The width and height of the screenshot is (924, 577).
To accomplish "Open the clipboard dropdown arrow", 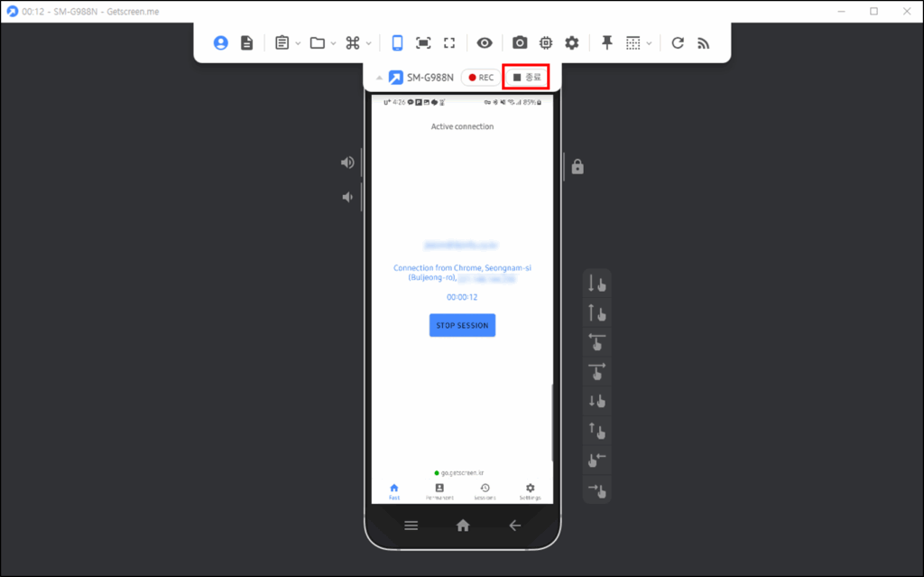I will [x=298, y=43].
